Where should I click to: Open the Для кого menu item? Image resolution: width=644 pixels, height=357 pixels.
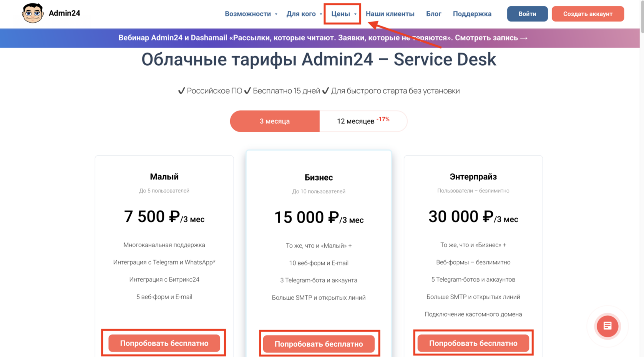301,14
